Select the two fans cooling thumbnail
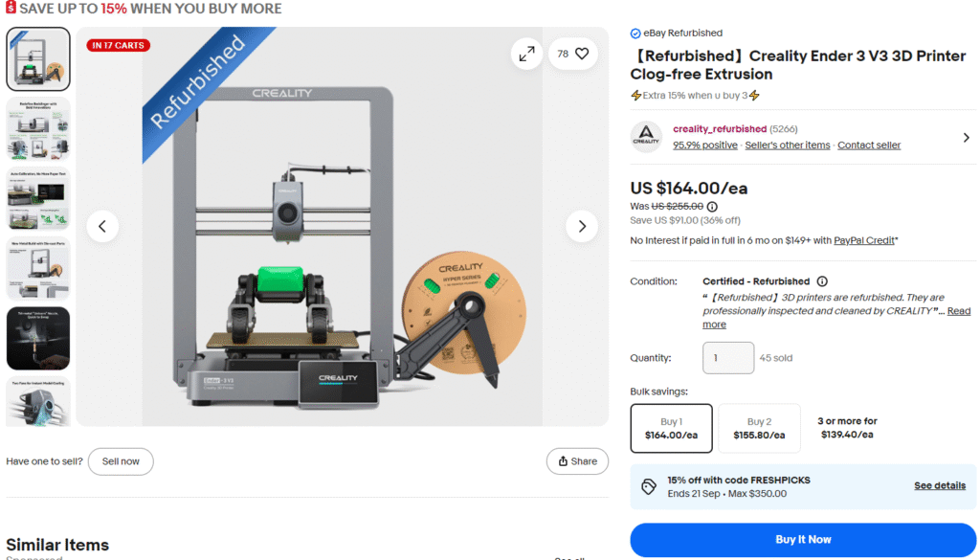The height and width of the screenshot is (560, 980). point(38,402)
